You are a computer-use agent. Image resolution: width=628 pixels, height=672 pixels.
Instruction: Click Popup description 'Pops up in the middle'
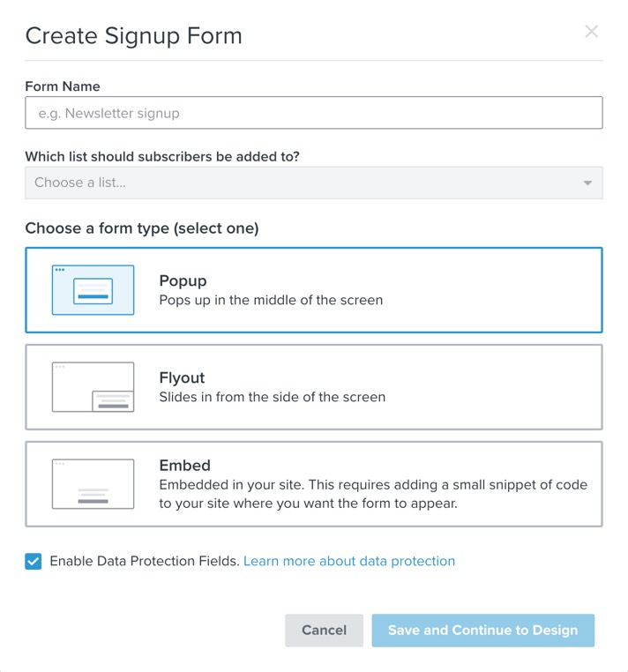[x=271, y=300]
